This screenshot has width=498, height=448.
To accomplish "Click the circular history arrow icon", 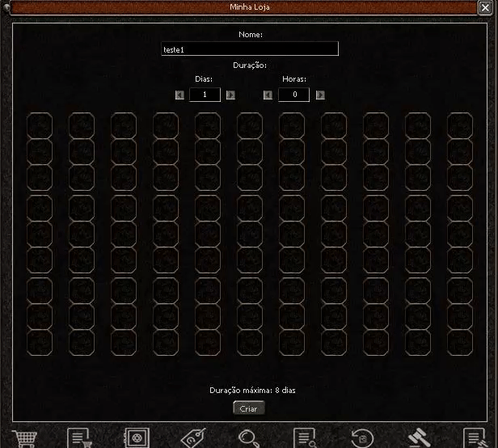I will click(x=362, y=438).
